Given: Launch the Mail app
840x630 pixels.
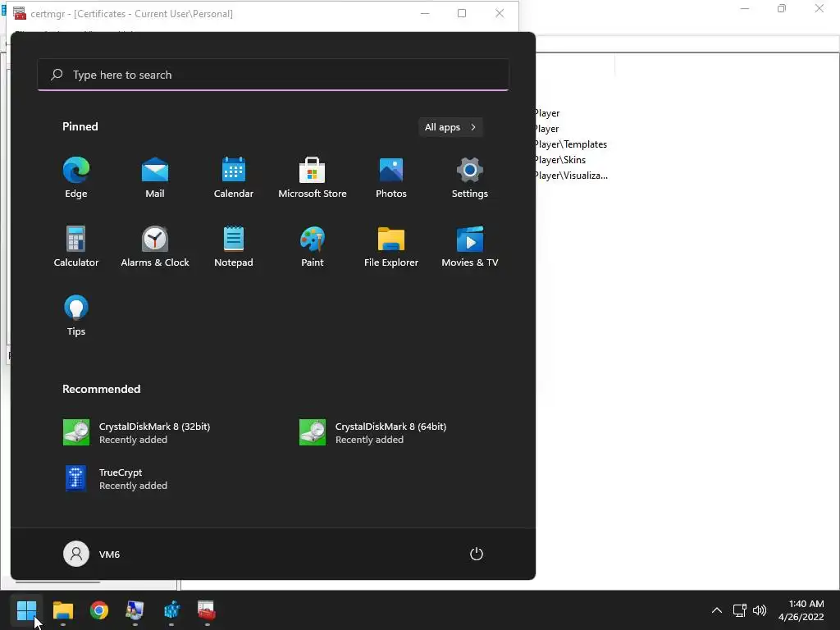Looking at the screenshot, I should 155,177.
